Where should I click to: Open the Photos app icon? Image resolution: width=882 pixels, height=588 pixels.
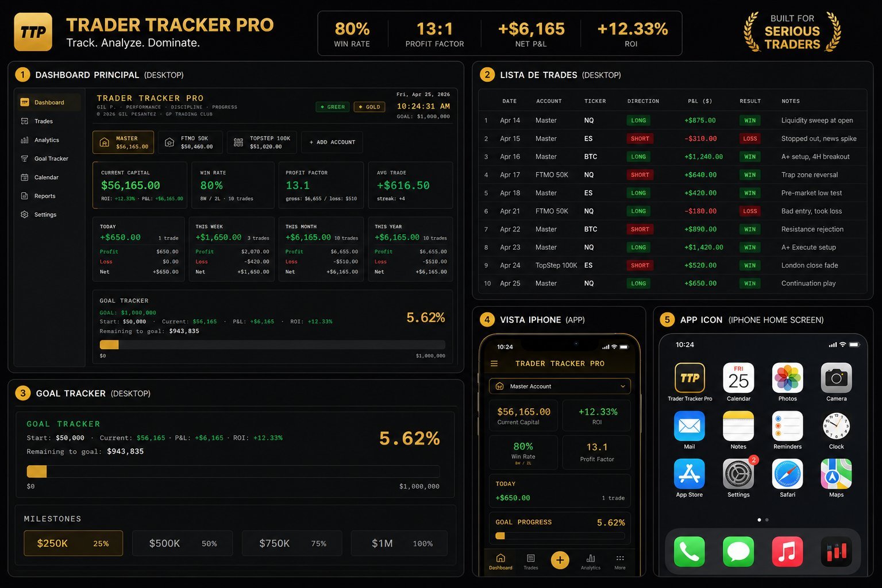point(787,378)
